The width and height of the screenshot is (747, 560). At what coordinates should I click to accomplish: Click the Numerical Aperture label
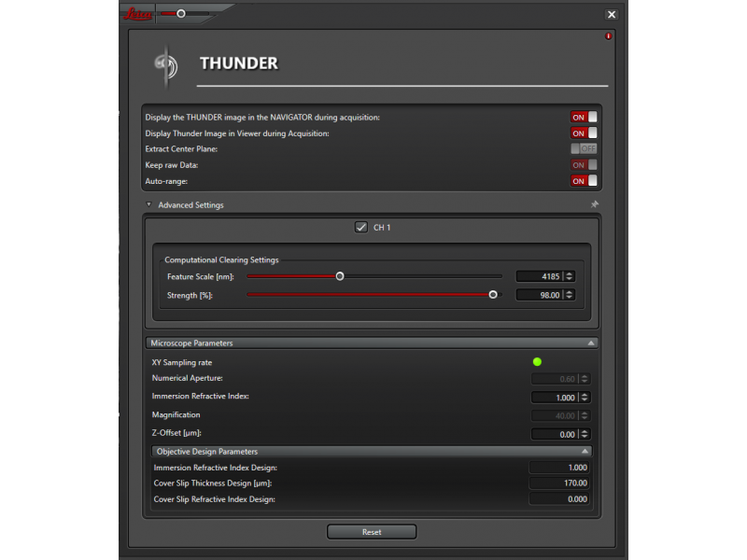[x=188, y=378]
